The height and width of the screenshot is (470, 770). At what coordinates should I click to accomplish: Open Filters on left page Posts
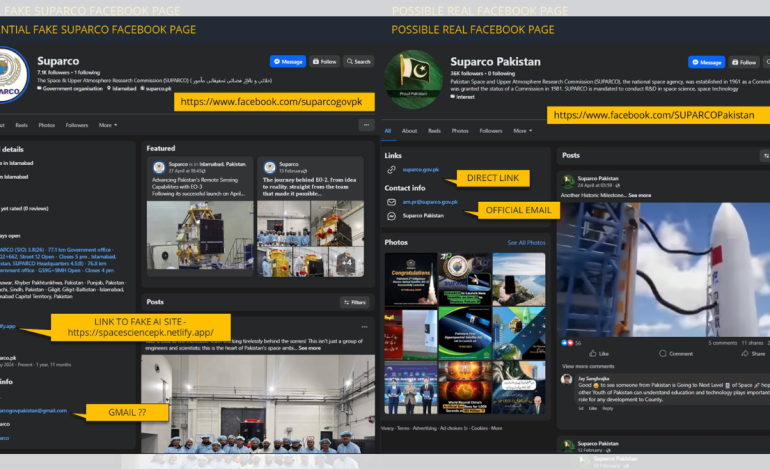355,302
